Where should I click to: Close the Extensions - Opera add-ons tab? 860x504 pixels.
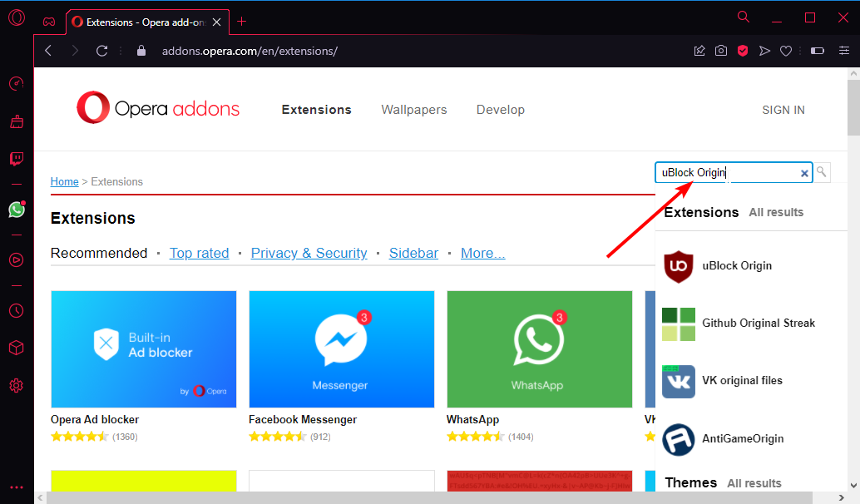tap(216, 22)
